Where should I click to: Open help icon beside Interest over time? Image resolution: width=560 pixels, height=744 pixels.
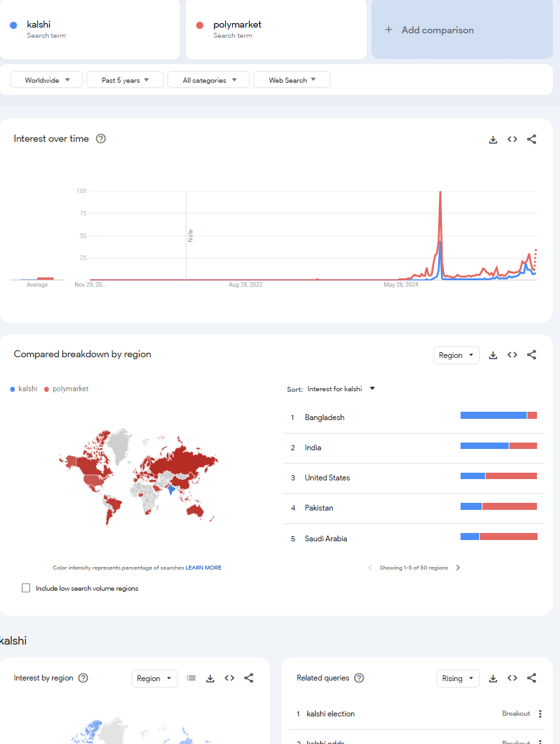pyautogui.click(x=101, y=139)
